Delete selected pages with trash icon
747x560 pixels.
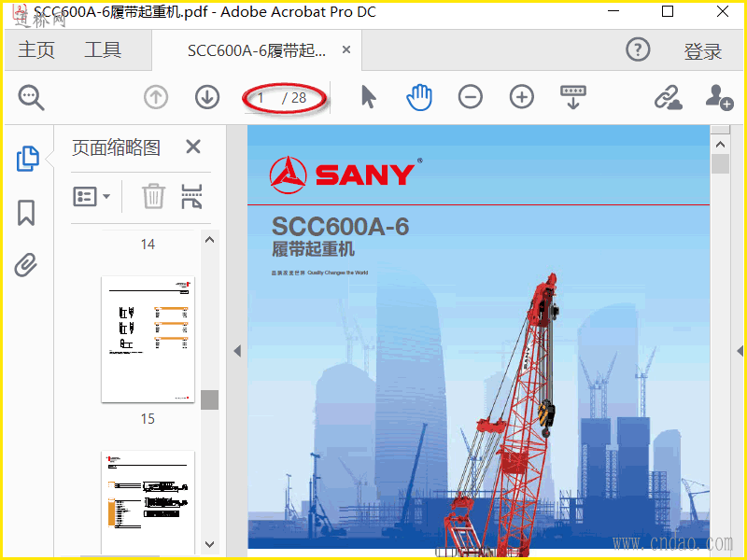pyautogui.click(x=153, y=196)
